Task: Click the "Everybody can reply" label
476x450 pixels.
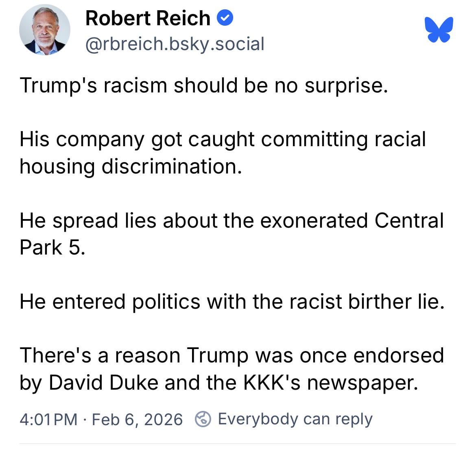Action: (295, 419)
